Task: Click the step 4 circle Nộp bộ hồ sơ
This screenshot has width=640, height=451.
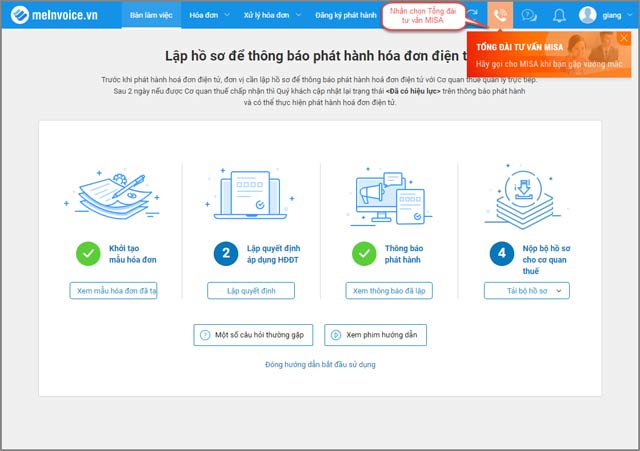Action: tap(502, 253)
